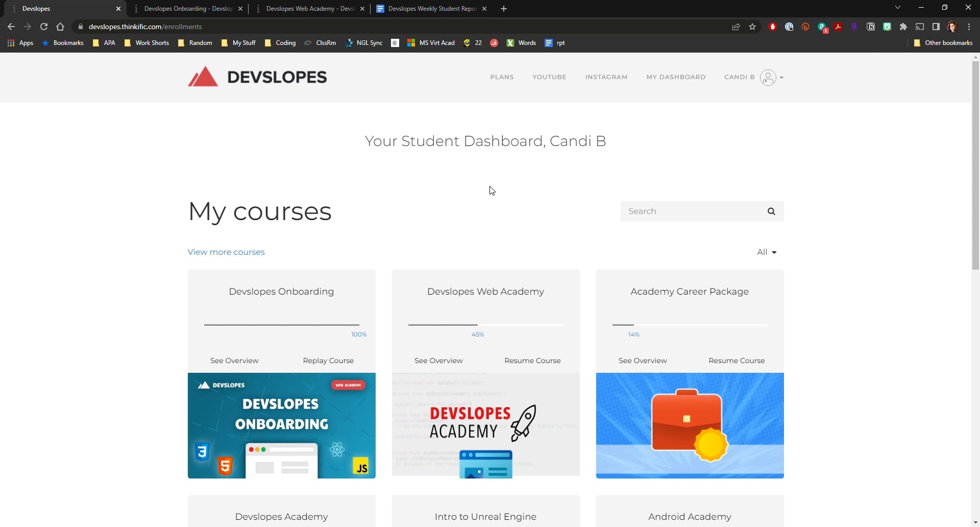980x527 pixels.
Task: Open the All courses filter dropdown
Action: pyautogui.click(x=767, y=252)
